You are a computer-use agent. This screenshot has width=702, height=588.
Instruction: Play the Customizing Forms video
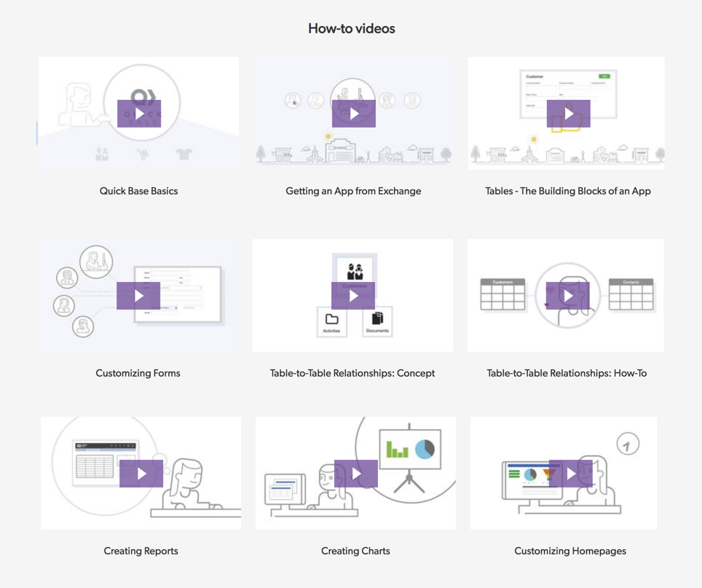138,296
